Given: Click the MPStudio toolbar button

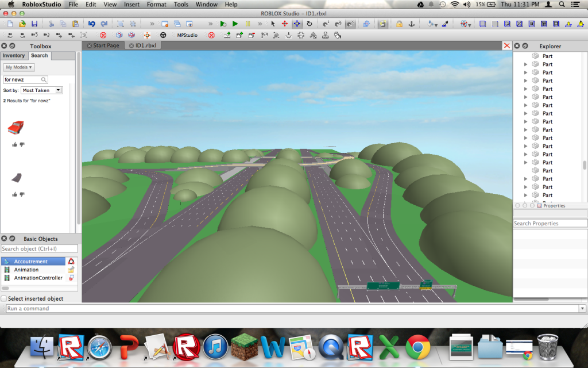Looking at the screenshot, I should click(x=187, y=35).
